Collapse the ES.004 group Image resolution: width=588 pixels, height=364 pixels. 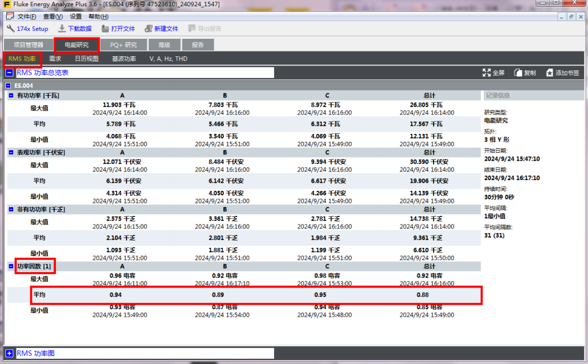[8, 86]
